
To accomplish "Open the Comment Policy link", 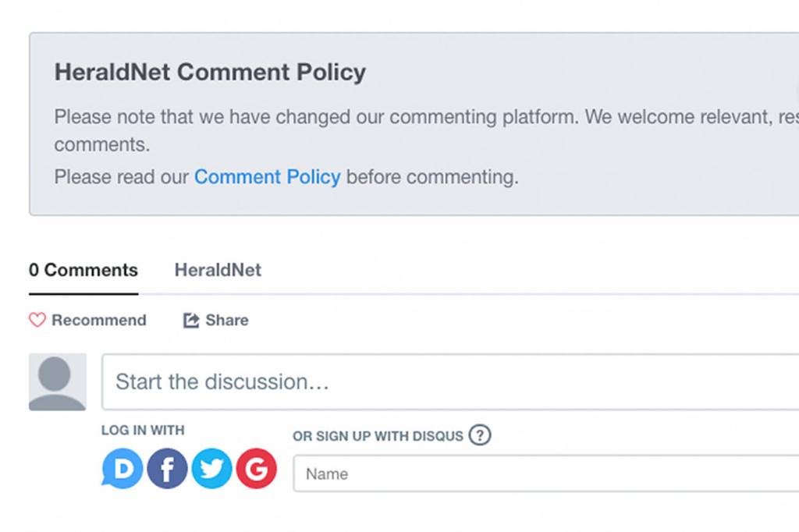I will [x=267, y=177].
